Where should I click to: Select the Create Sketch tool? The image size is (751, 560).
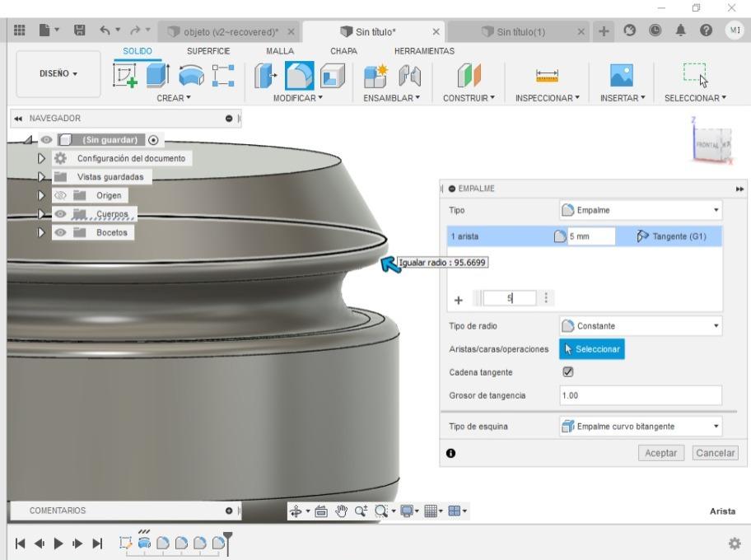tap(125, 76)
